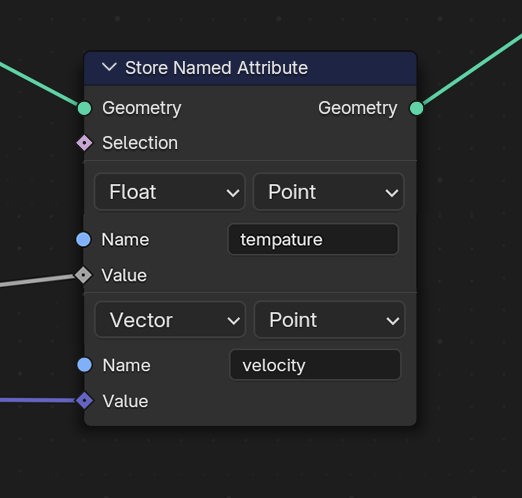Open the Float data type dropdown
Screen dimensions: 522x498
click(170, 192)
